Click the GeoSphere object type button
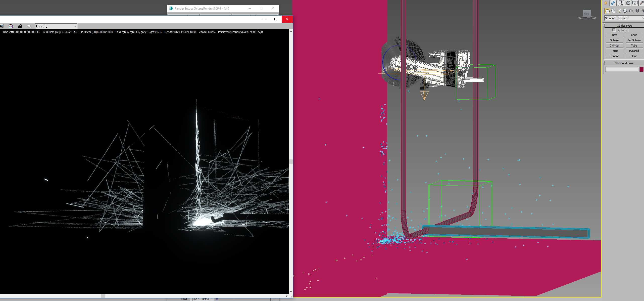Screen dimensions: 644x301 coord(634,40)
